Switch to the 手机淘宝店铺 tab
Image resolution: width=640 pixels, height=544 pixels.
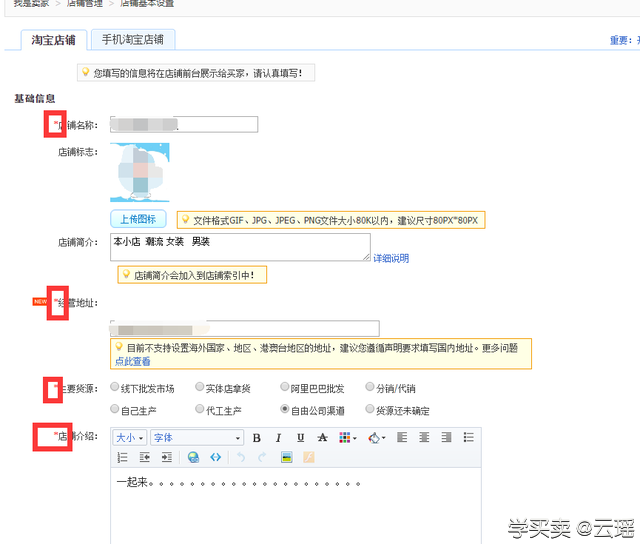[133, 40]
